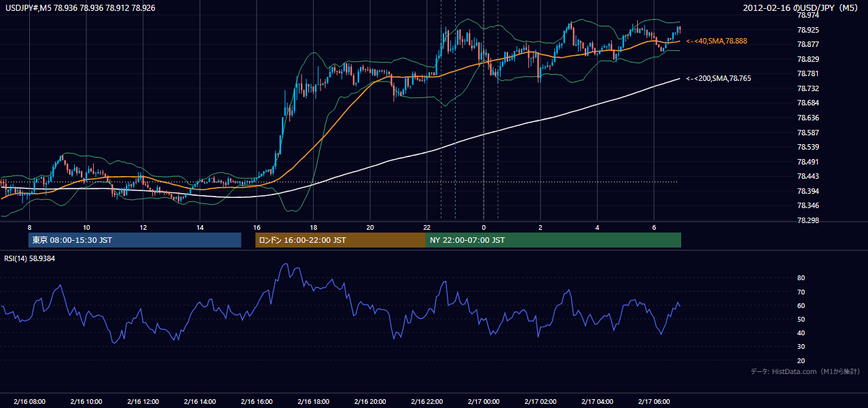Click the 2/17 02:00 time axis label

540,401
